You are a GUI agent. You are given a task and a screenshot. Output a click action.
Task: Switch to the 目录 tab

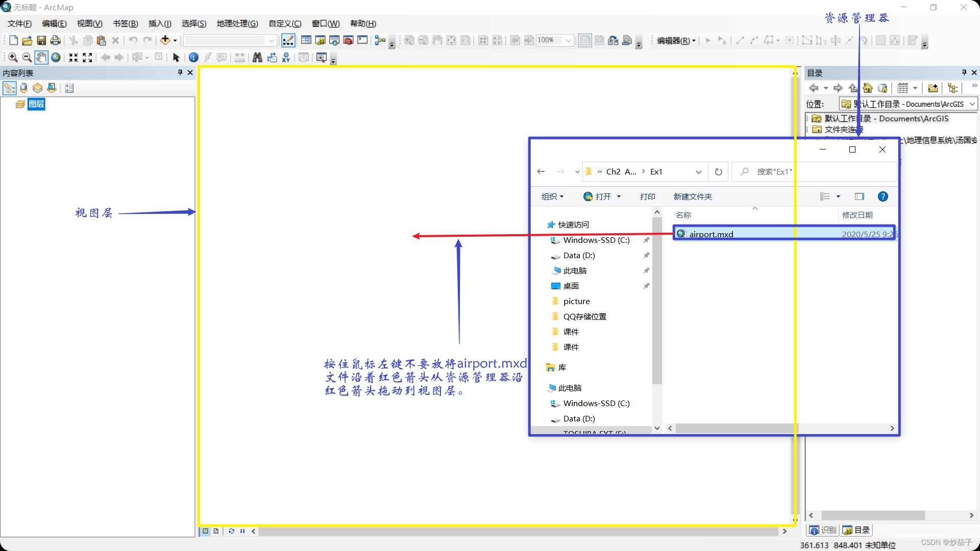tap(856, 530)
